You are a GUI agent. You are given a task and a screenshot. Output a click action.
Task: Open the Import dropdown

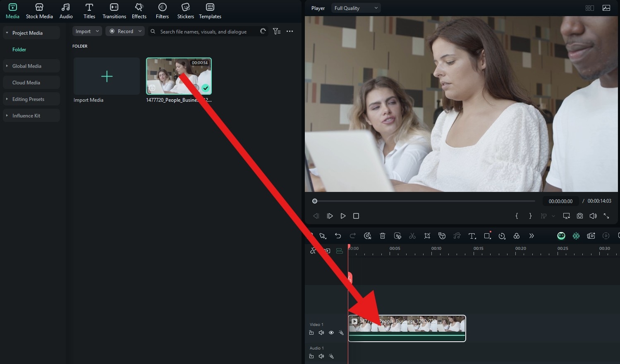tap(87, 31)
